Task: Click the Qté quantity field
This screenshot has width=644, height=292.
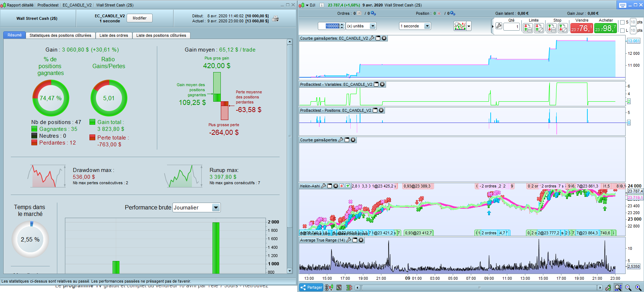Action: pos(511,27)
